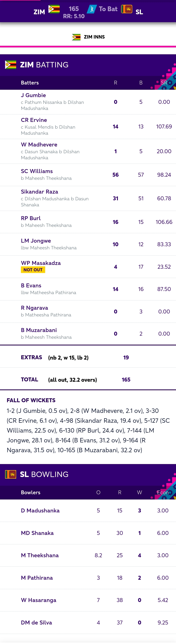Image resolution: width=176 pixels, height=644 pixels.
Task: Select bowler M Theekshana
Action: (x=40, y=555)
